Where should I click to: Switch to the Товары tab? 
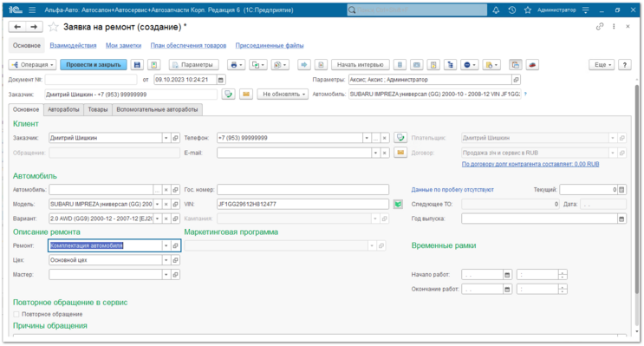(98, 110)
